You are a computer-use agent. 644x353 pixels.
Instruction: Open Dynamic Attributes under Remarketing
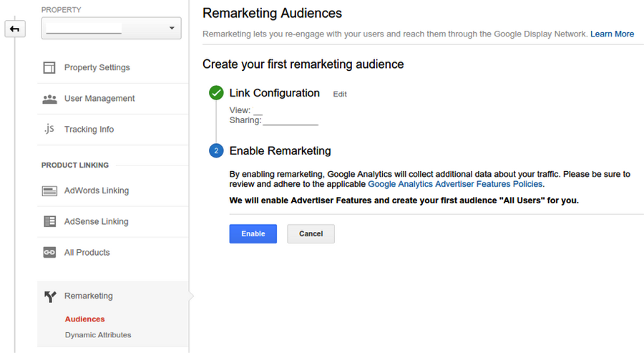(x=98, y=335)
